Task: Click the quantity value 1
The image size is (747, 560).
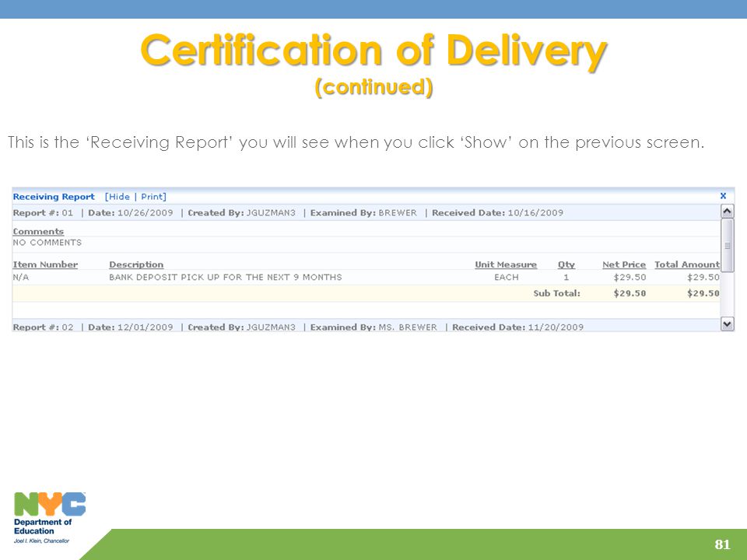Action: pos(566,277)
